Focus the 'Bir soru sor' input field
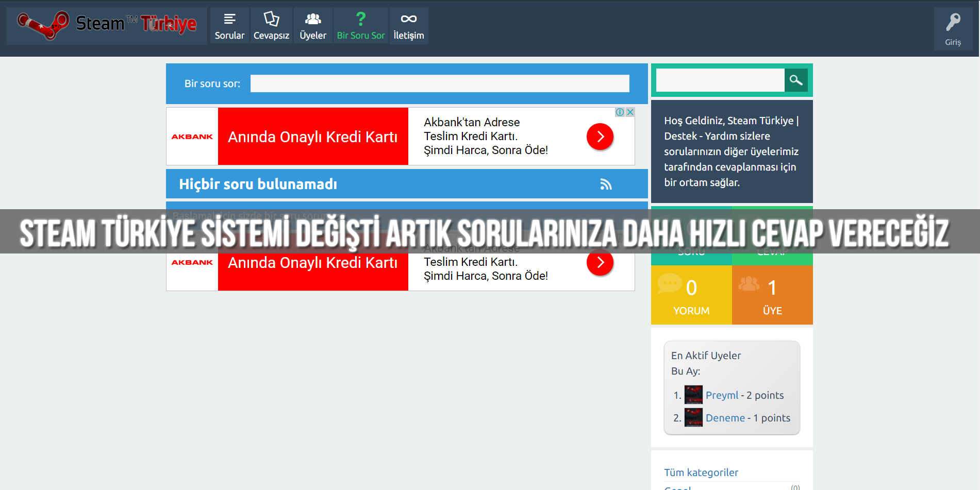The image size is (980, 490). 440,83
